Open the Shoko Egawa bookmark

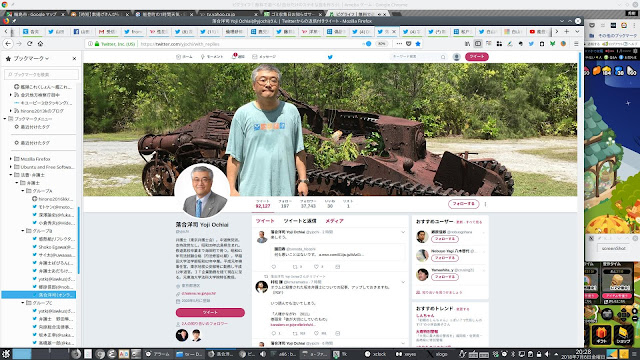54,247
